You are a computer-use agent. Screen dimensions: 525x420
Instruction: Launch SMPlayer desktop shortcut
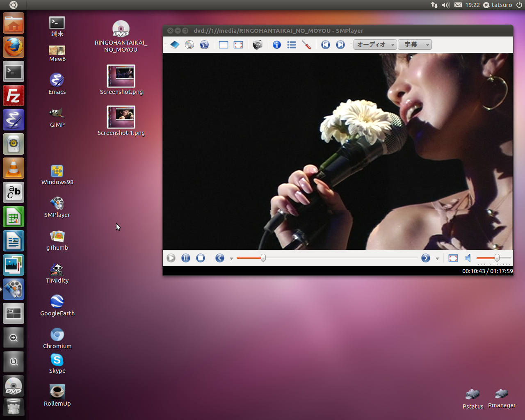pyautogui.click(x=57, y=207)
